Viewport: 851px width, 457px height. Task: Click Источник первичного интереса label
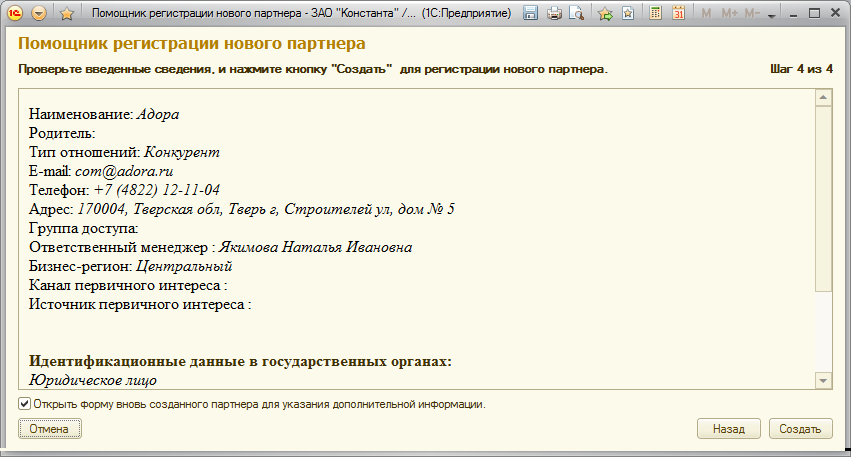140,304
